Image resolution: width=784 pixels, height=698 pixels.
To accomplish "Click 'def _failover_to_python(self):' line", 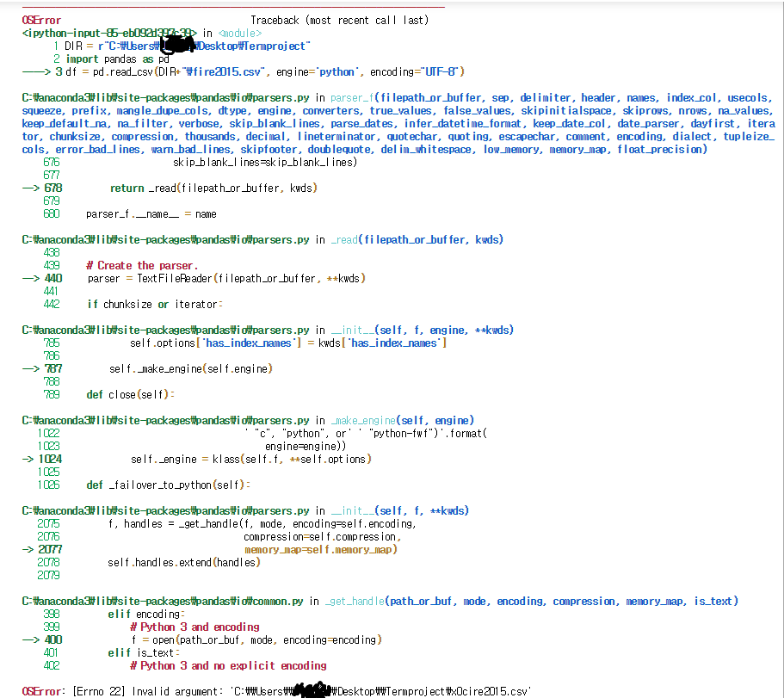I will click(x=168, y=485).
